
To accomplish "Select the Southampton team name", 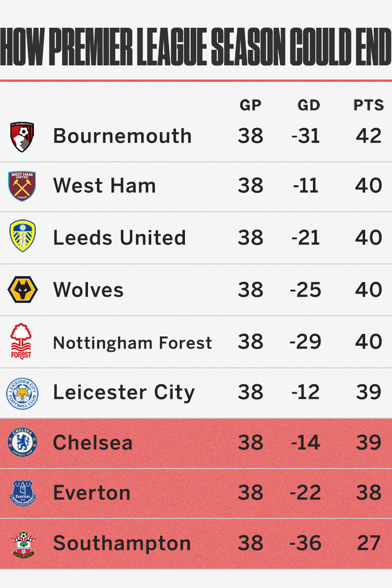I will coord(122,544).
